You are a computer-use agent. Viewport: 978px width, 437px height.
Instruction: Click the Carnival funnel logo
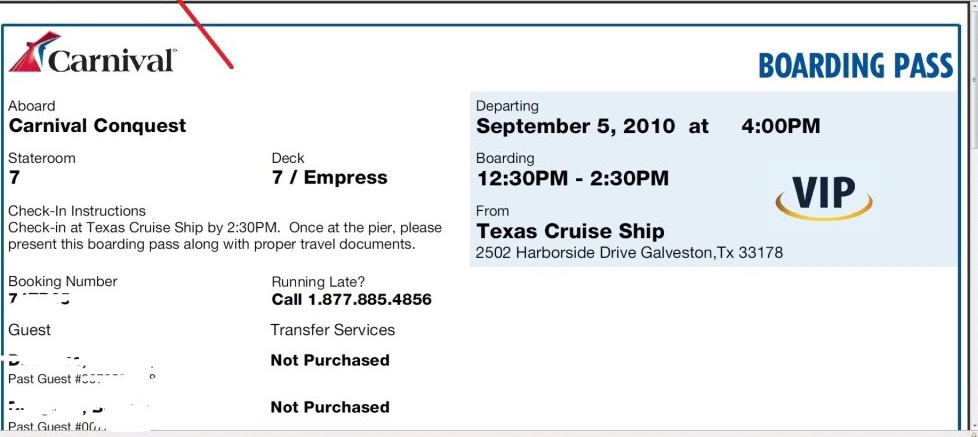tap(28, 53)
